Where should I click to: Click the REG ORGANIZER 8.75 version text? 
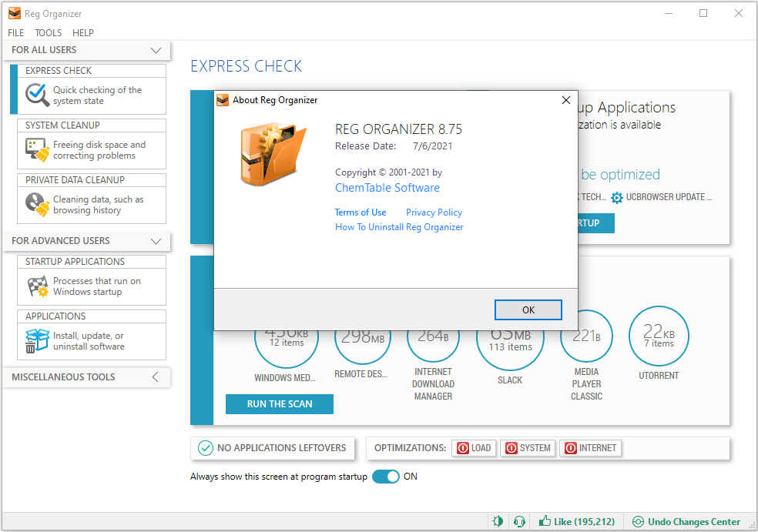click(x=398, y=129)
